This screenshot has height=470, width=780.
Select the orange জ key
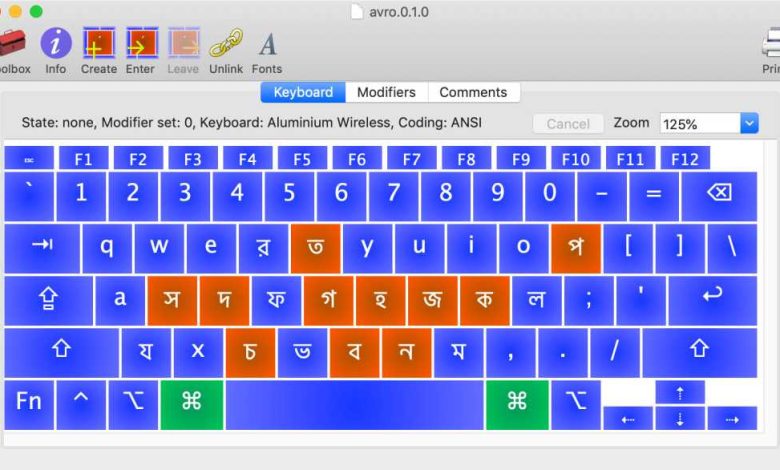pos(433,300)
